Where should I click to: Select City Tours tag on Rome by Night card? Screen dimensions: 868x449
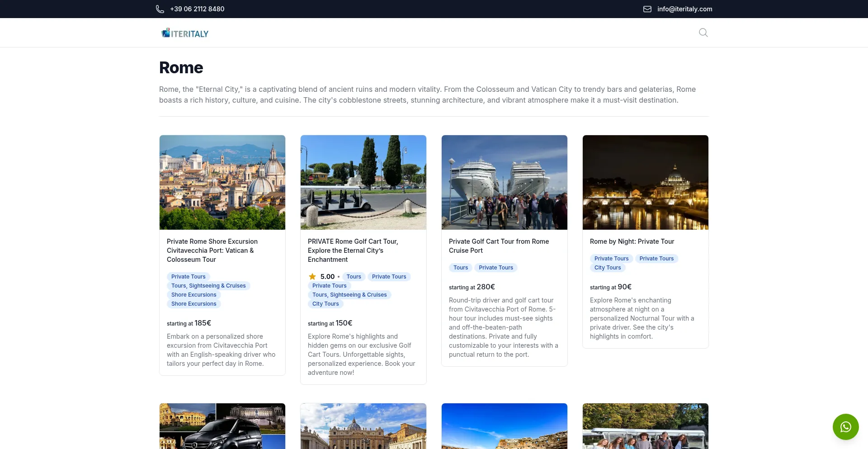coord(608,268)
